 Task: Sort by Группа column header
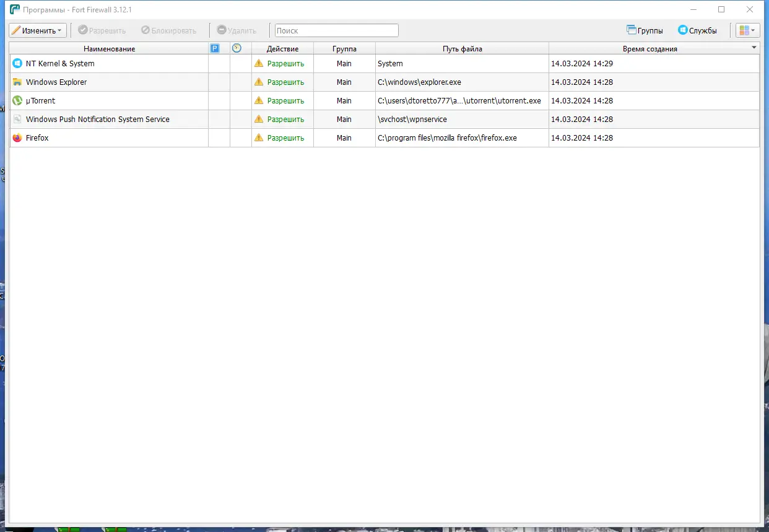tap(344, 48)
